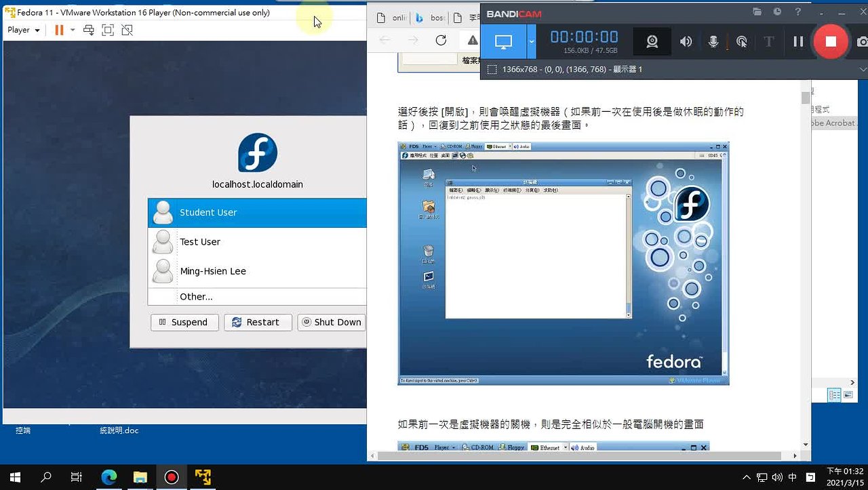Viewport: 868px width, 490px height.
Task: Reload the browser page
Action: (441, 40)
